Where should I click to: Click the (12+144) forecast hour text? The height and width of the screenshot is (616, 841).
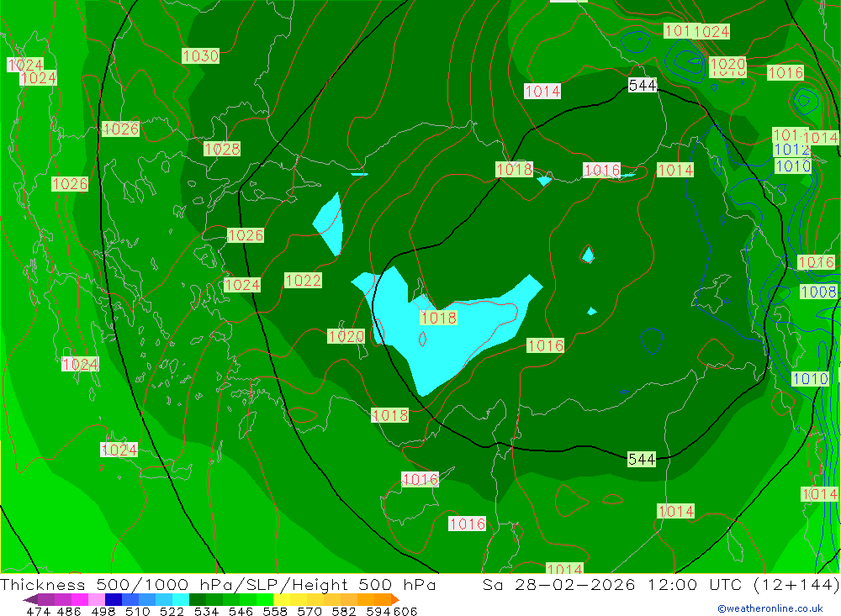tap(796, 584)
